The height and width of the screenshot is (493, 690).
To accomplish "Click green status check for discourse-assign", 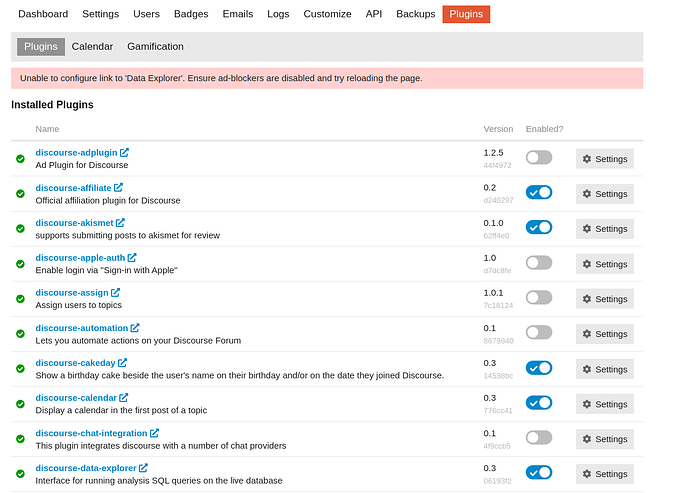I will pyautogui.click(x=20, y=299).
